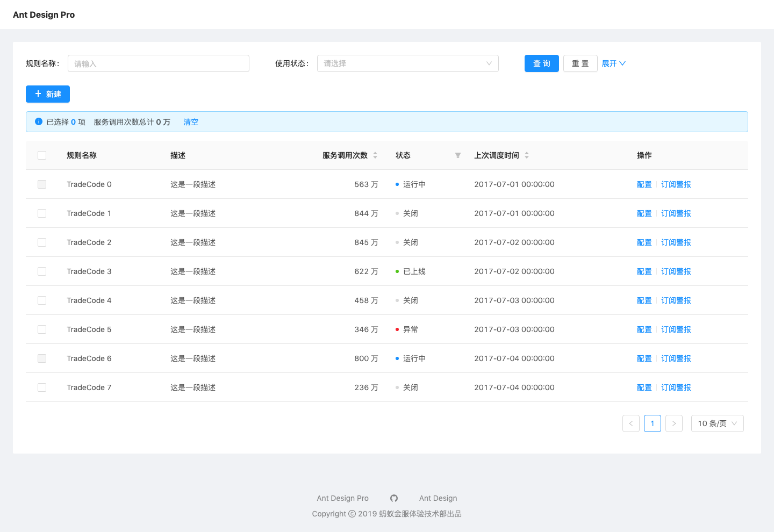Click the 查询 search button
Viewport: 774px width, 532px height.
pyautogui.click(x=542, y=63)
